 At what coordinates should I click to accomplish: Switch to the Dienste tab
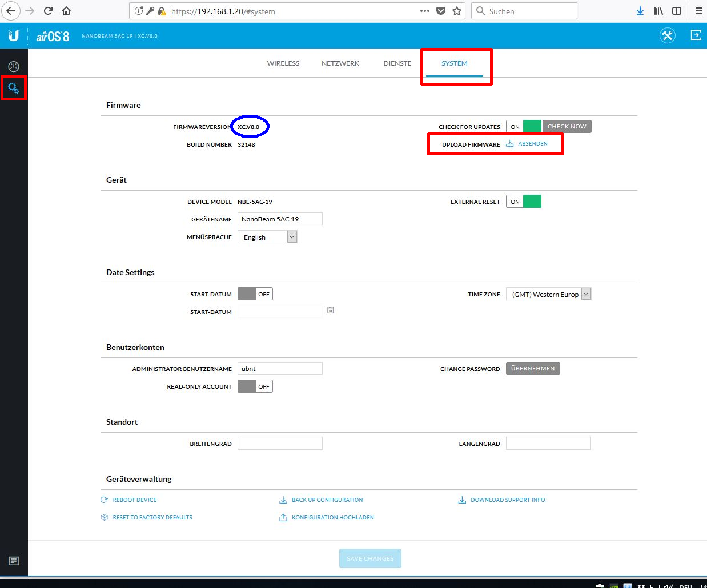pos(397,63)
